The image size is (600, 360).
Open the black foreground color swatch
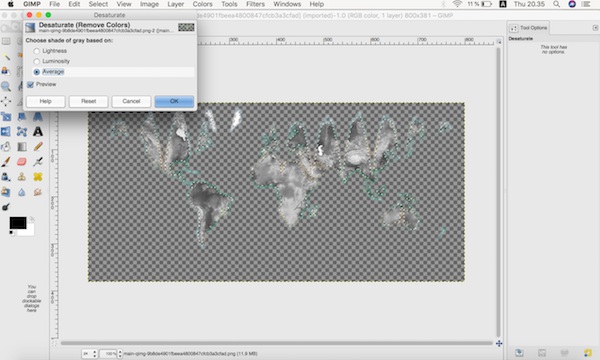coord(18,223)
